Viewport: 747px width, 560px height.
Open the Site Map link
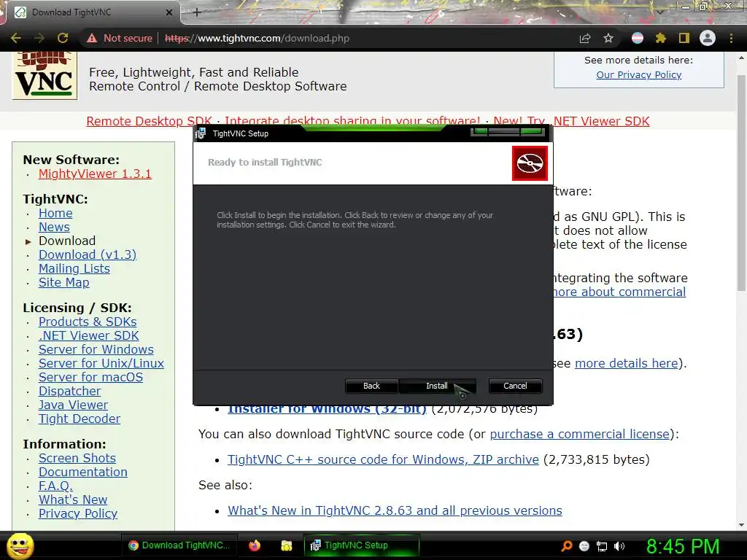(64, 282)
